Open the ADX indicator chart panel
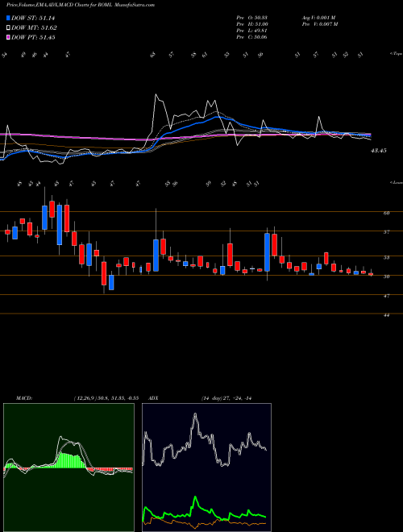The width and height of the screenshot is (403, 532). (206, 468)
